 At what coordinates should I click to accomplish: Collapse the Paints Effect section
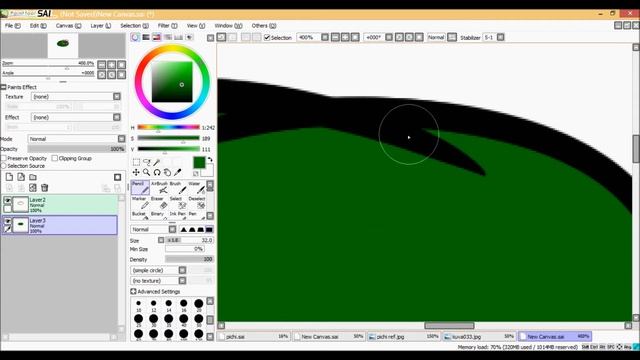4,87
